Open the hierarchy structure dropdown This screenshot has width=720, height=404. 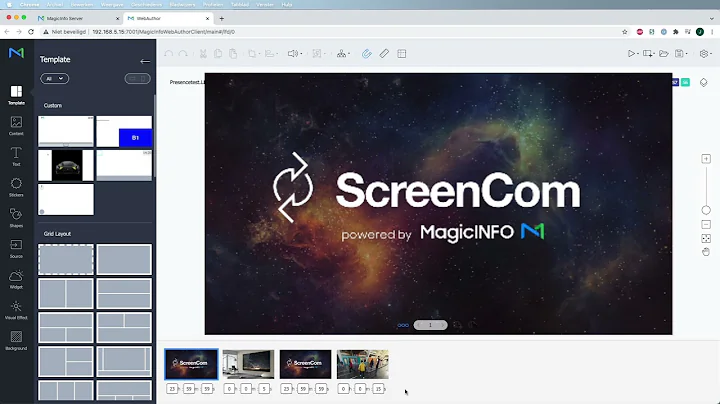tap(343, 54)
